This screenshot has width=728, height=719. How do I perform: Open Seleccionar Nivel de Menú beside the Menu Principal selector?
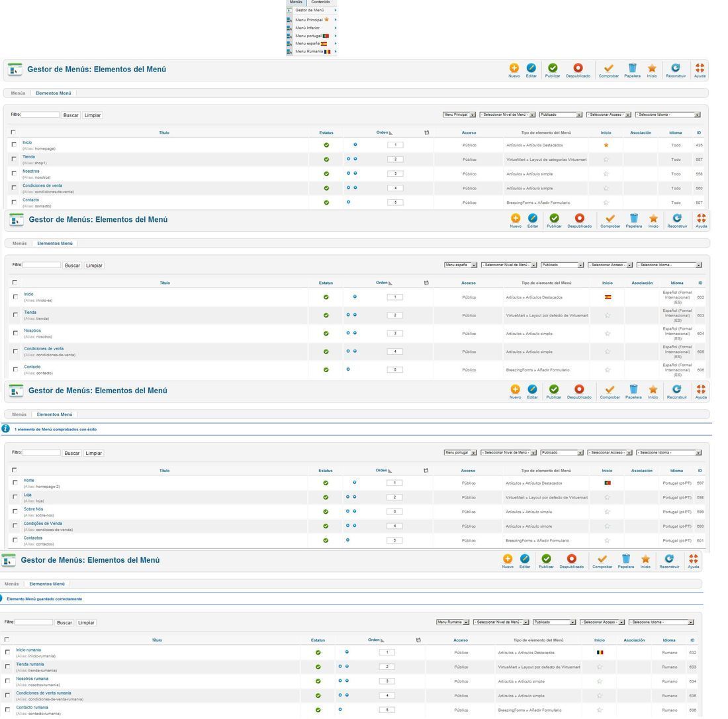pos(508,115)
